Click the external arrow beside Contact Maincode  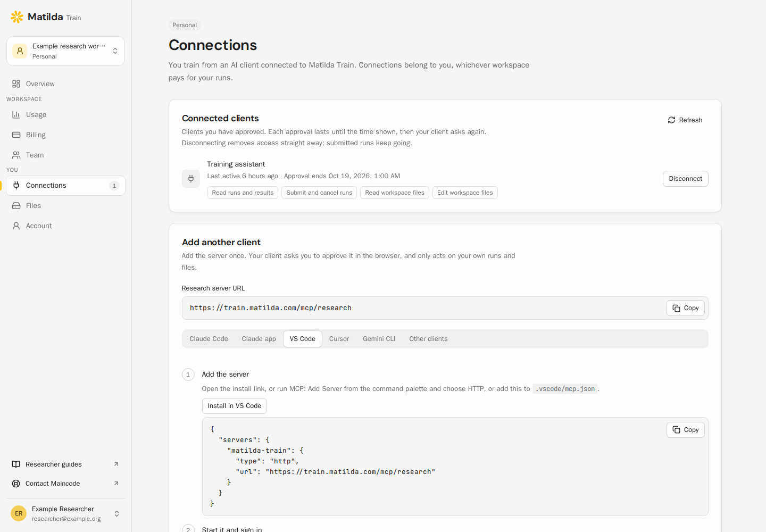coord(116,483)
